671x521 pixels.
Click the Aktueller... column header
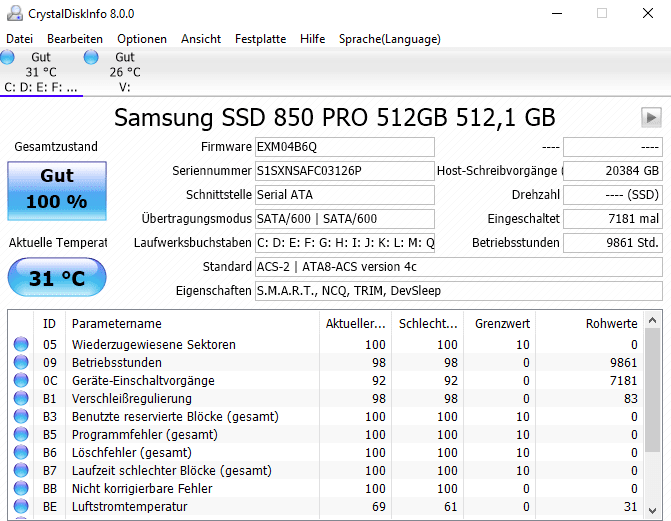click(355, 324)
